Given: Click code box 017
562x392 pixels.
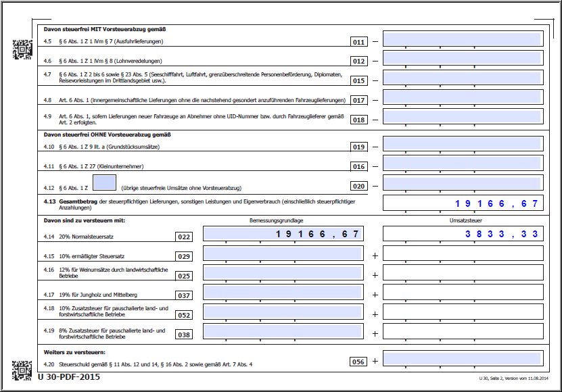Looking at the screenshot, I should (x=359, y=100).
